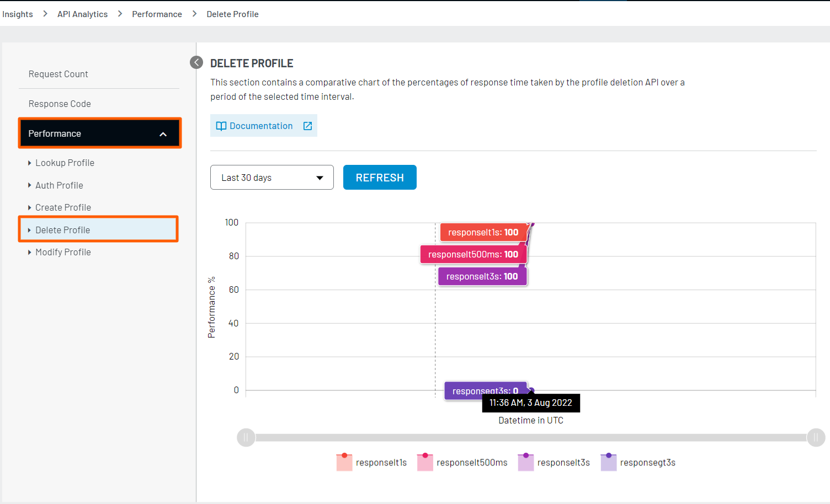Go to API Analytics breadcrumb link
830x504 pixels.
click(x=82, y=14)
